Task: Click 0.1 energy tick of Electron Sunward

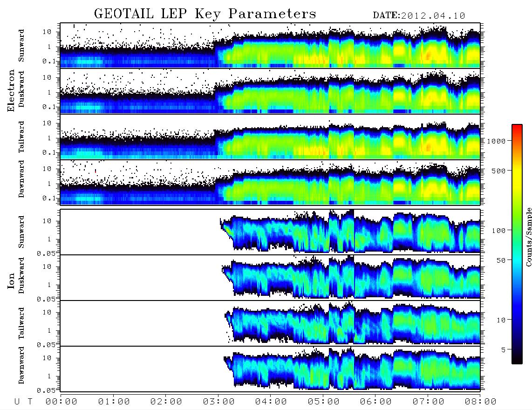Action: [49, 61]
